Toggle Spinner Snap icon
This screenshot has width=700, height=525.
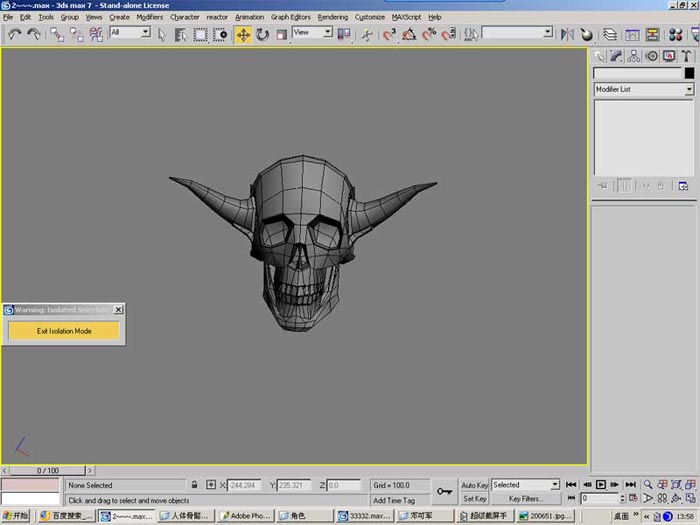click(x=449, y=34)
